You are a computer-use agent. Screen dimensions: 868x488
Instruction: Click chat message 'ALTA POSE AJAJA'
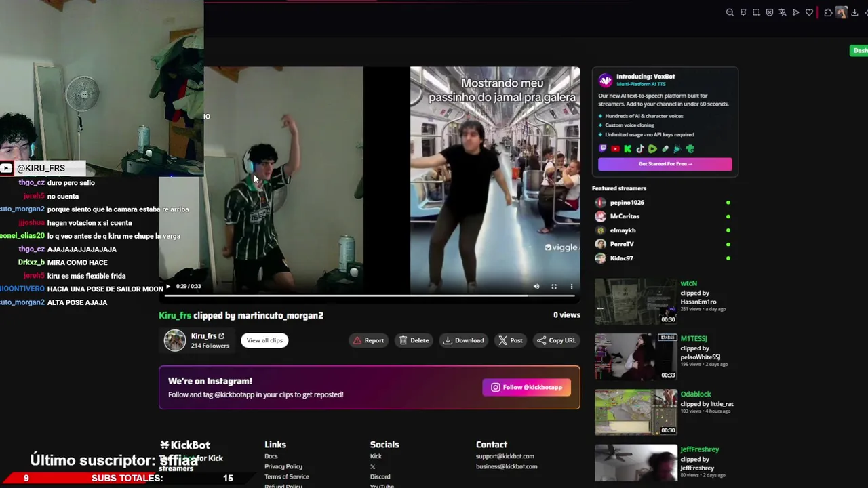pyautogui.click(x=77, y=302)
